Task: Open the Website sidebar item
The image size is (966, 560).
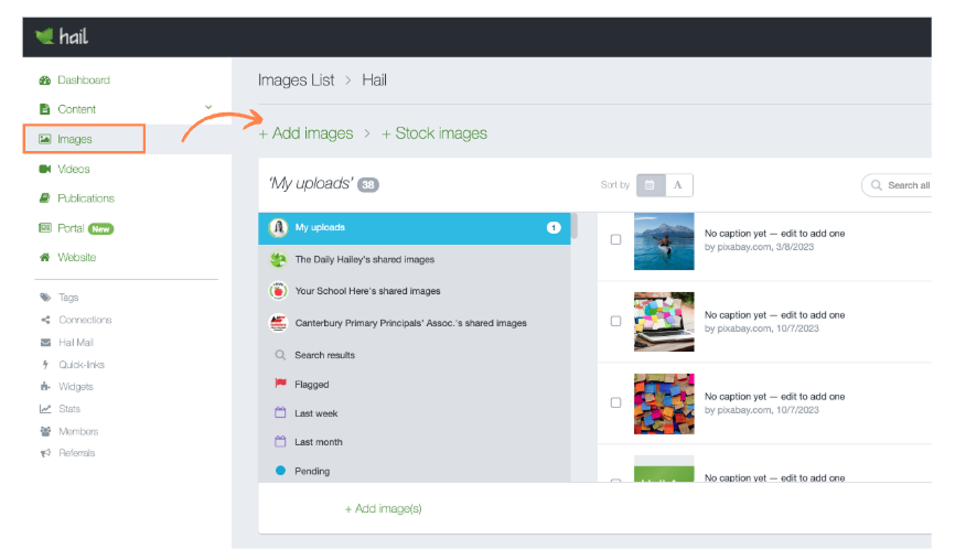Action: tap(76, 257)
